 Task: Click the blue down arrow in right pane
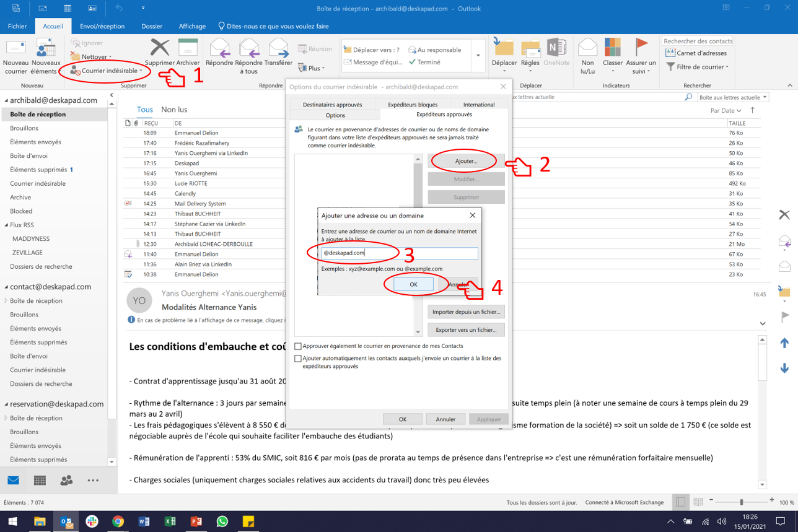tap(784, 368)
